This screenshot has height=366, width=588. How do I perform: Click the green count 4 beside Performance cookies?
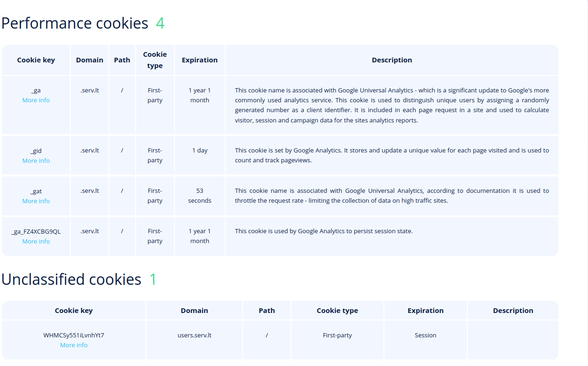(x=160, y=23)
